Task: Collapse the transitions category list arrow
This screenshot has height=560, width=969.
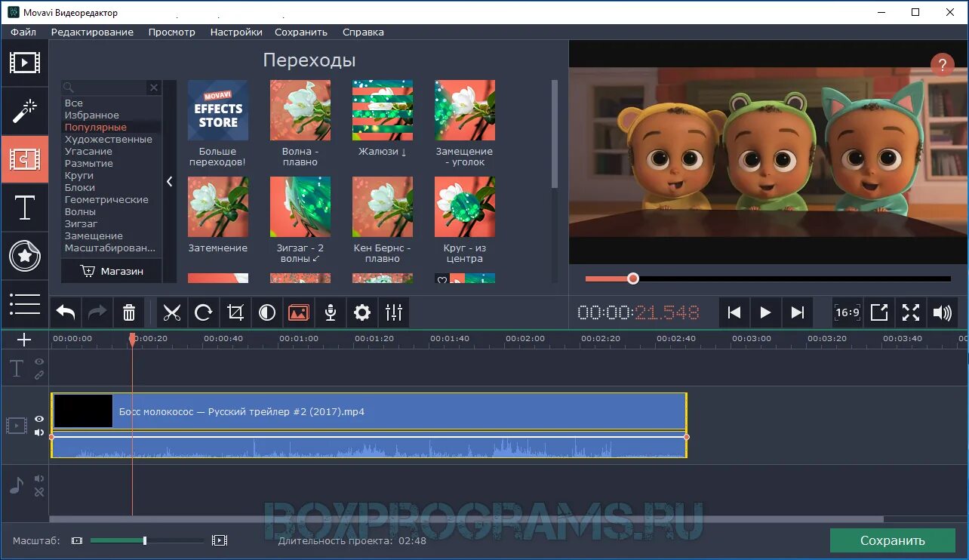Action: pyautogui.click(x=169, y=181)
